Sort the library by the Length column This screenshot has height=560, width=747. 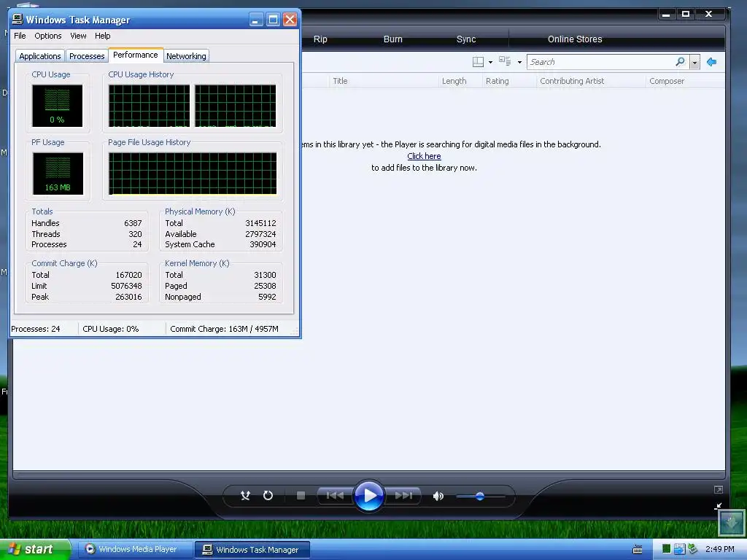460,81
